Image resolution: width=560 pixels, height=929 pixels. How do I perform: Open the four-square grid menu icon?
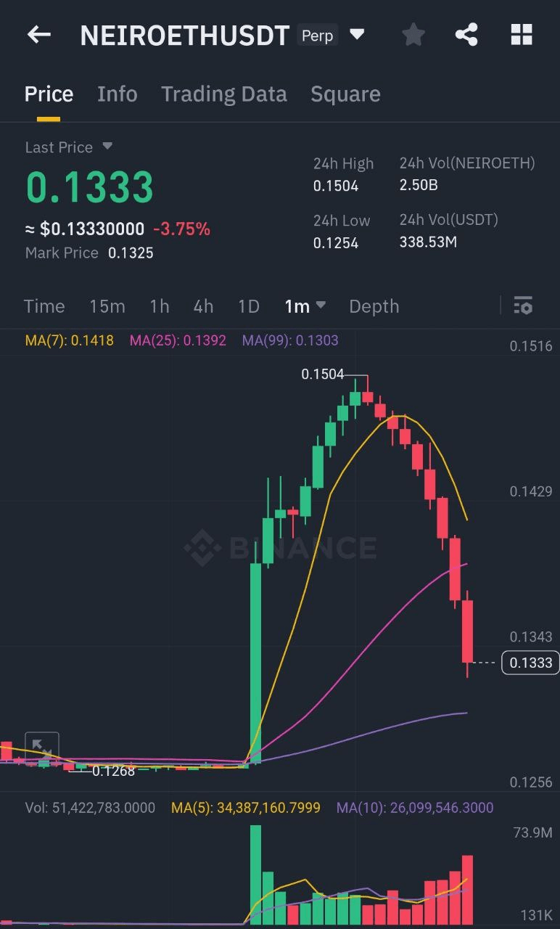point(522,34)
